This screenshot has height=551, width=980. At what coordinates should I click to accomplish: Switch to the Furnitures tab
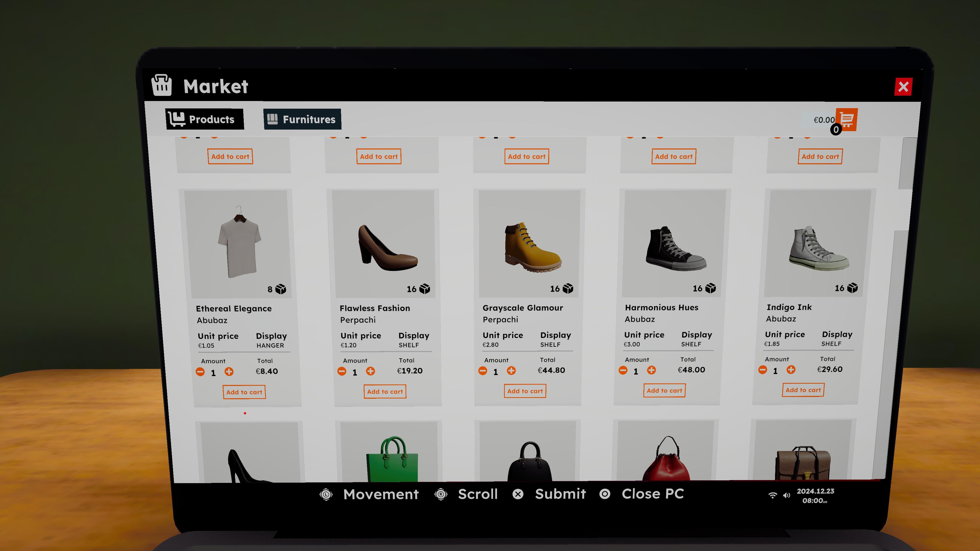[302, 119]
